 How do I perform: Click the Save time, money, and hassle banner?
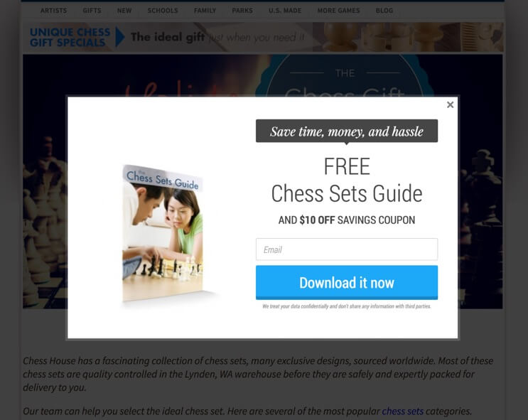[347, 131]
